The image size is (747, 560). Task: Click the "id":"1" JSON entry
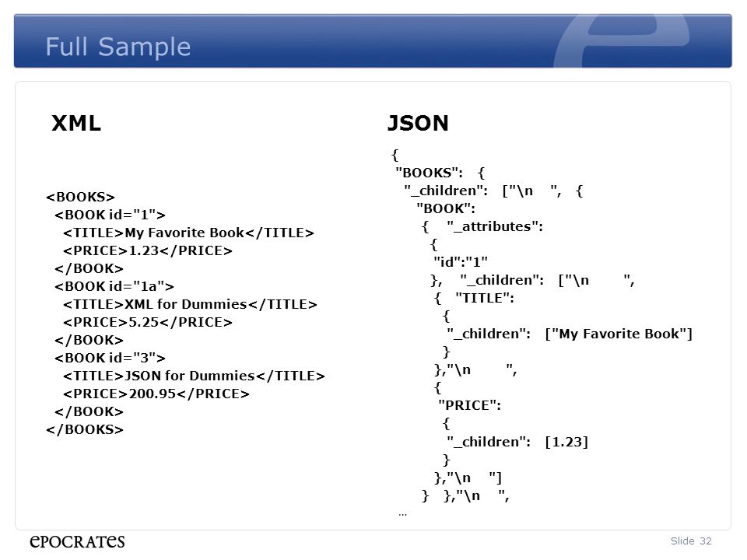point(461,262)
